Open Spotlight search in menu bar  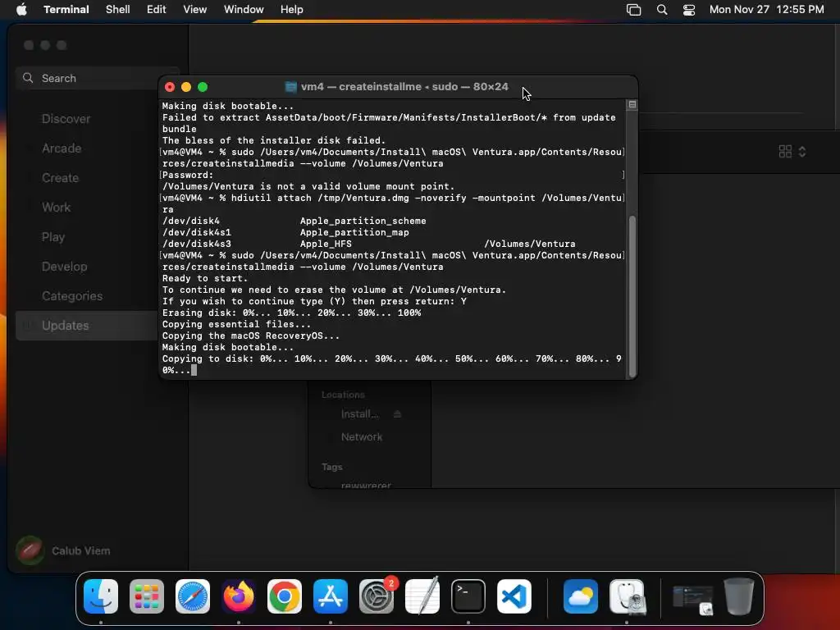coord(662,10)
